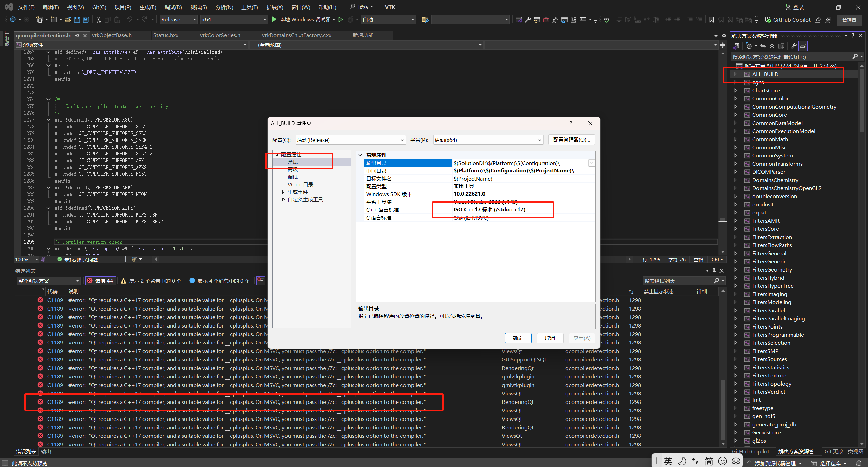Image resolution: width=868 pixels, height=467 pixels.
Task: Sync Solution Explorer with active document
Action: point(763,46)
